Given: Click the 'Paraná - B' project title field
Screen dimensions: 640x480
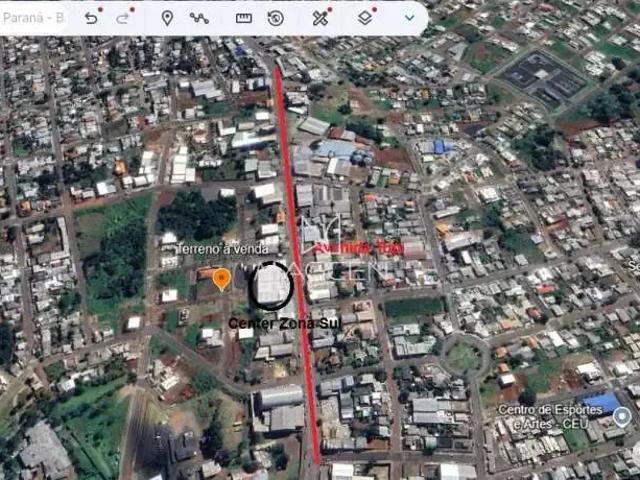Looking at the screenshot, I should click(33, 18).
